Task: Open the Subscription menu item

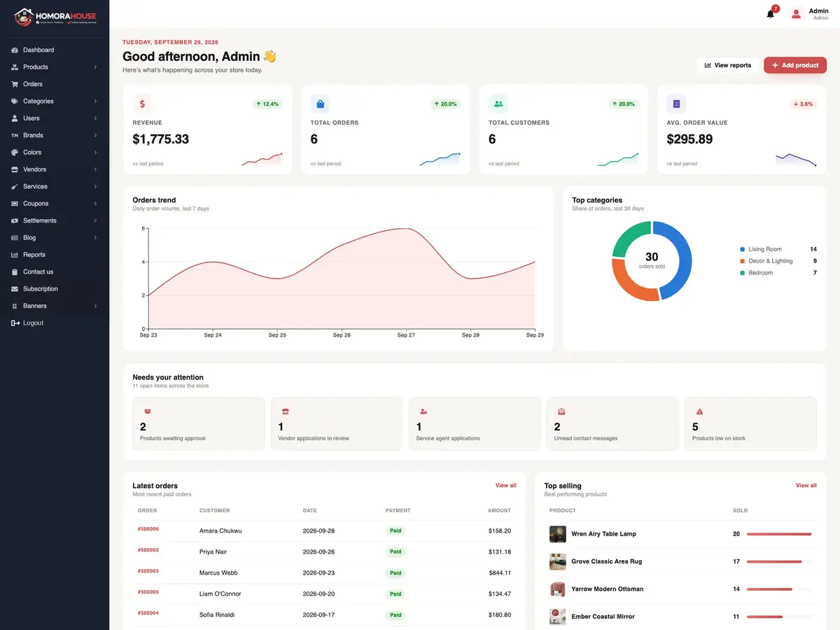Action: click(55, 289)
